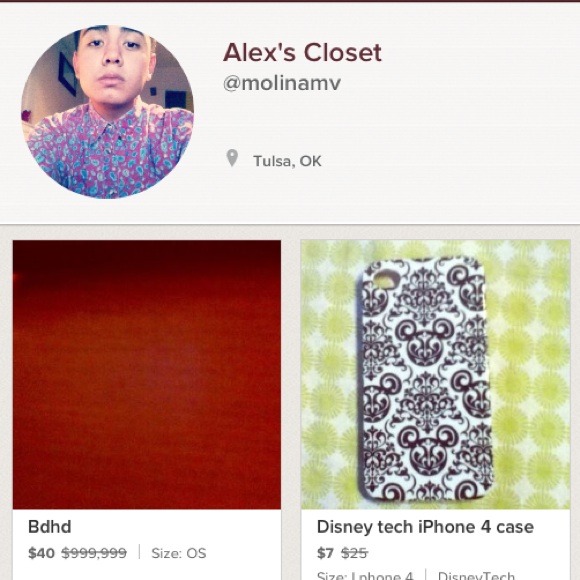Image resolution: width=580 pixels, height=580 pixels.
Task: Select the @molinamv username handle
Action: pyautogui.click(x=282, y=83)
